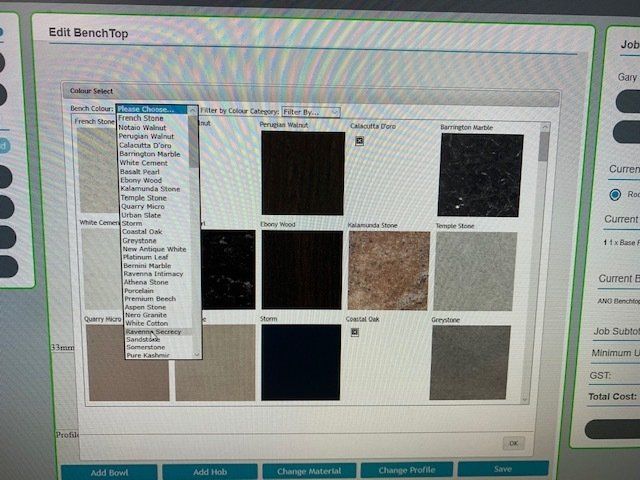
Task: Pick Quarry Micro from the list
Action: pos(143,207)
